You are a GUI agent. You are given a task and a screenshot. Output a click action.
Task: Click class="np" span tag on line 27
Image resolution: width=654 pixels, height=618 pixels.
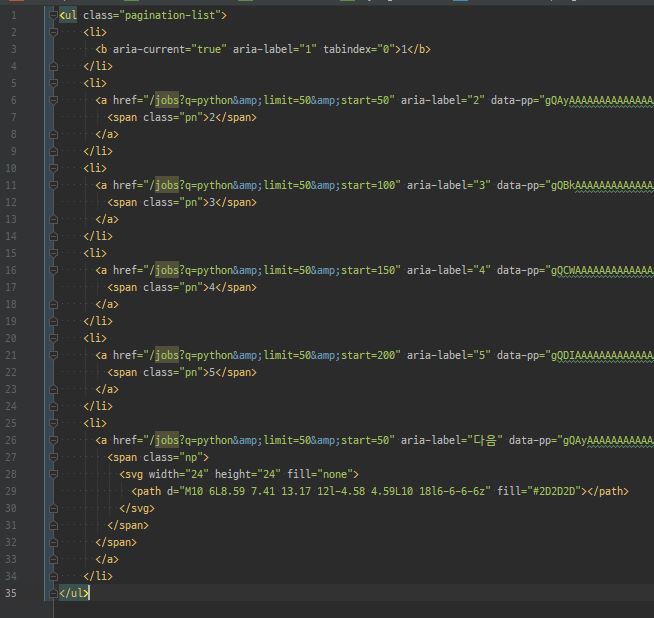pos(158,457)
